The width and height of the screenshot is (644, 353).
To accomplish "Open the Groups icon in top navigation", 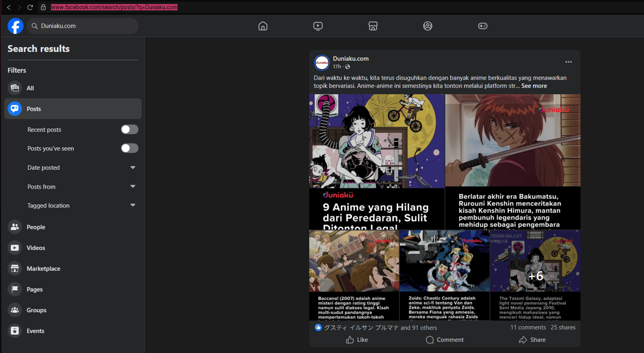I will click(428, 26).
